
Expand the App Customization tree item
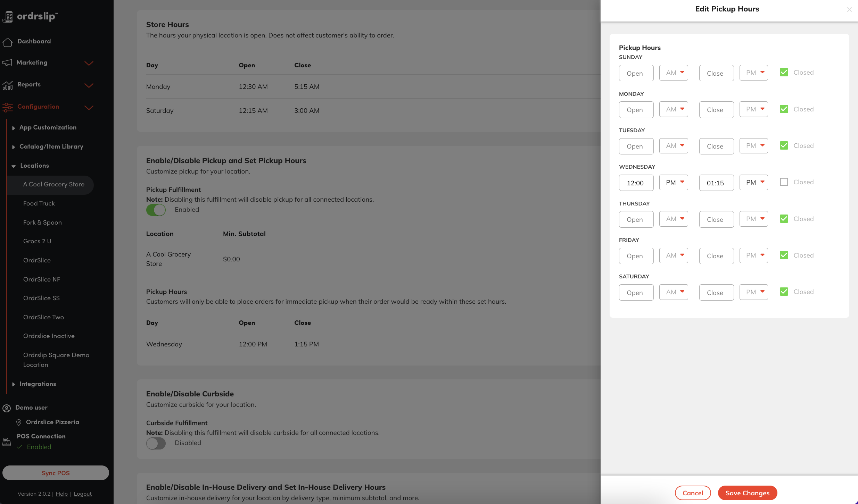[13, 128]
